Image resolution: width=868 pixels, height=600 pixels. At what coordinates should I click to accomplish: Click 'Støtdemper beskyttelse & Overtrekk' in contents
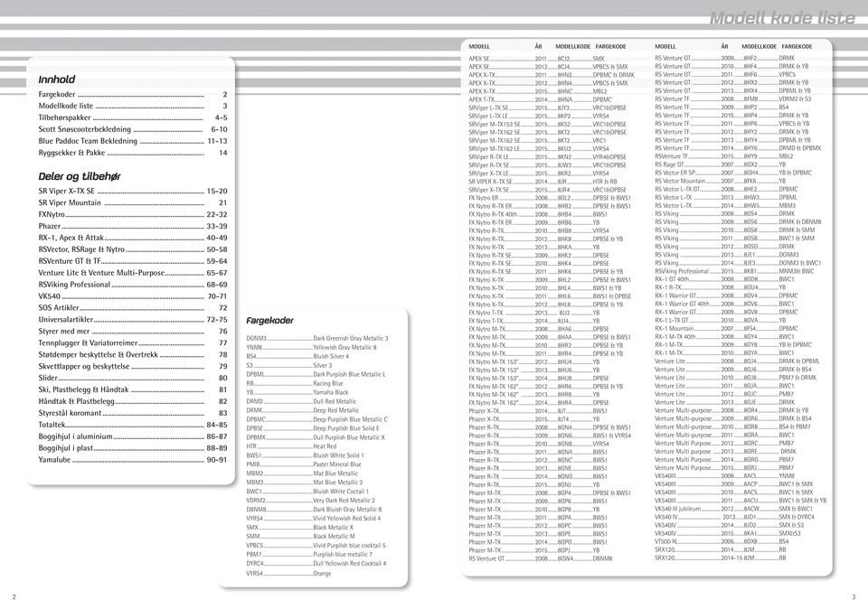click(x=133, y=354)
